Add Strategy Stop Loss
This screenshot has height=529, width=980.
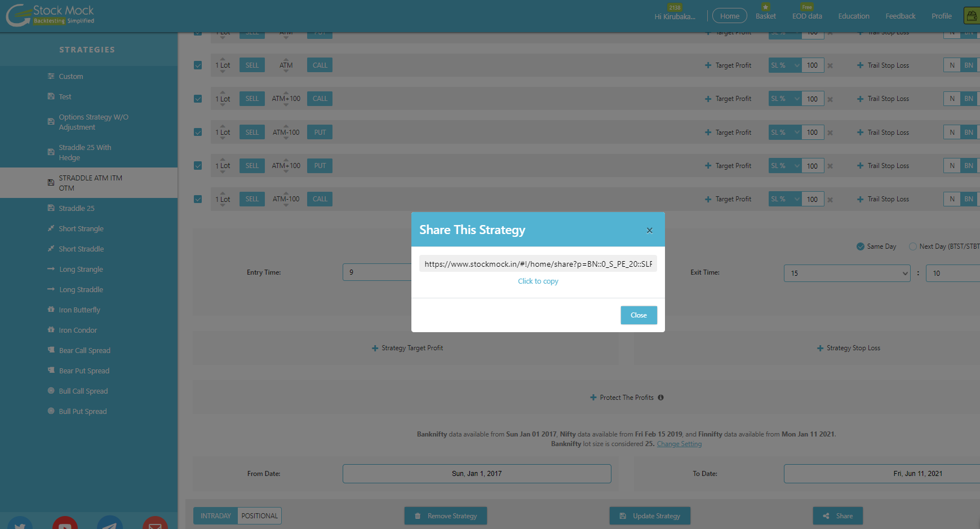pyautogui.click(x=849, y=348)
